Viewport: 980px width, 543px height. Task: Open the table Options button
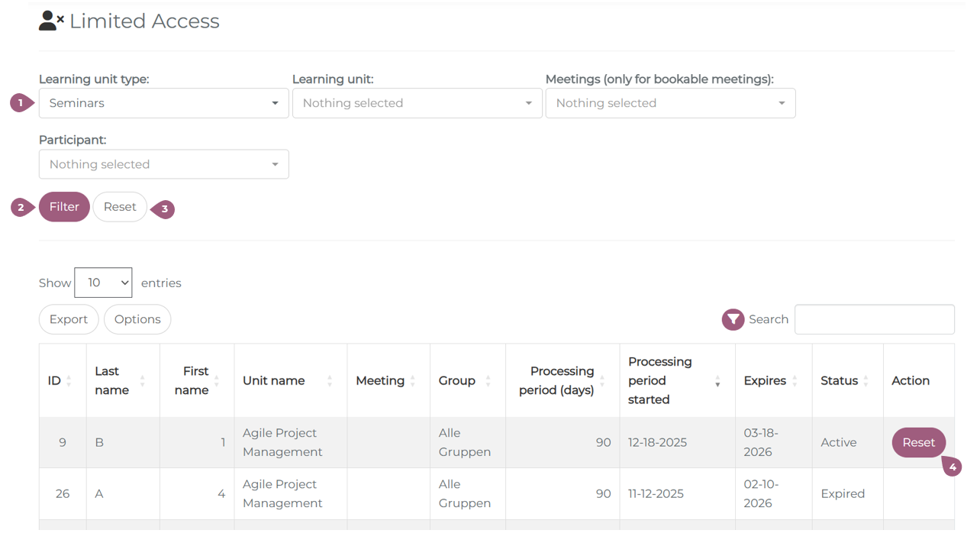point(137,319)
